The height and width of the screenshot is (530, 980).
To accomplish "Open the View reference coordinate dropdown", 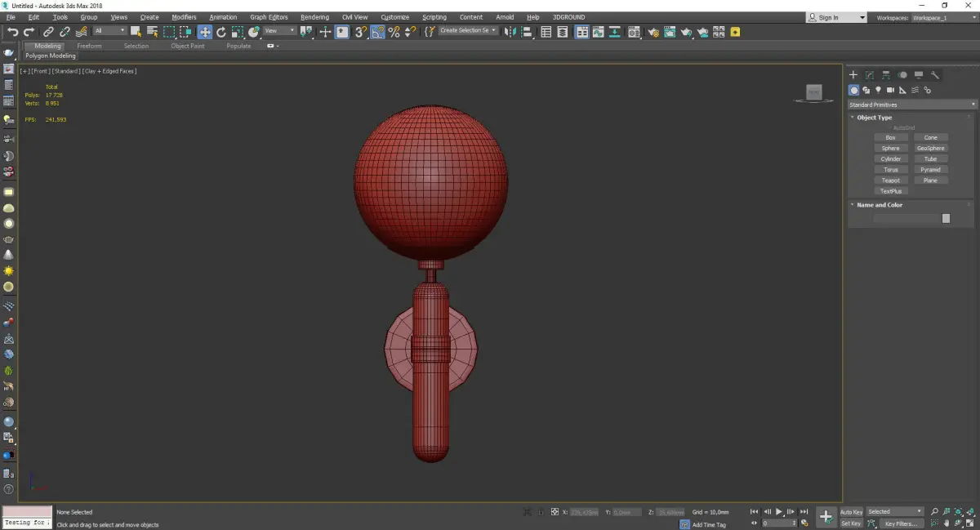I will pos(279,31).
